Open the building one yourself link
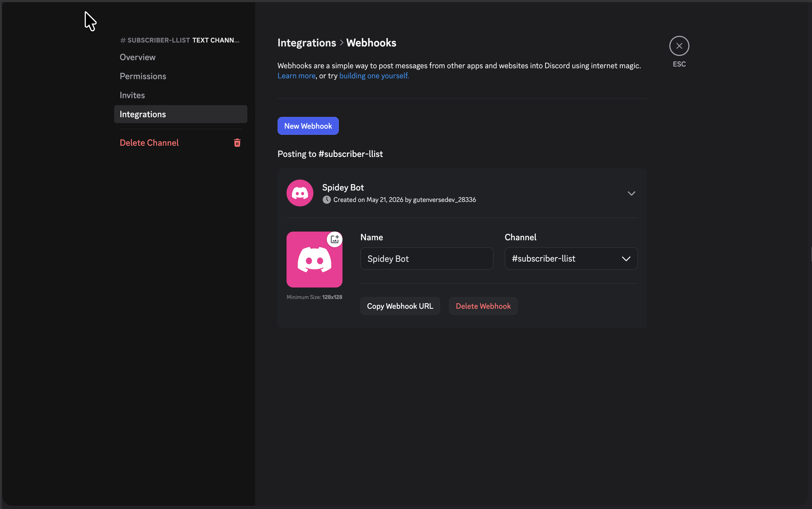Viewport: 812px width, 509px height. [x=374, y=76]
